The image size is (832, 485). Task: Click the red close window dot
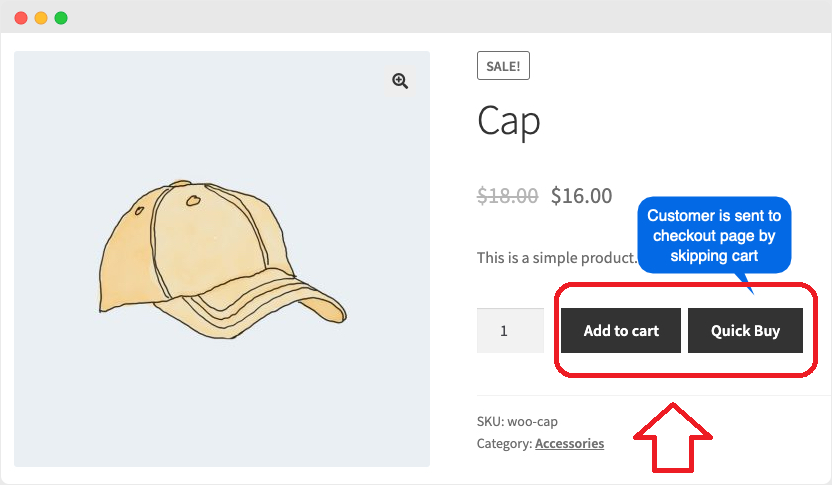point(21,18)
